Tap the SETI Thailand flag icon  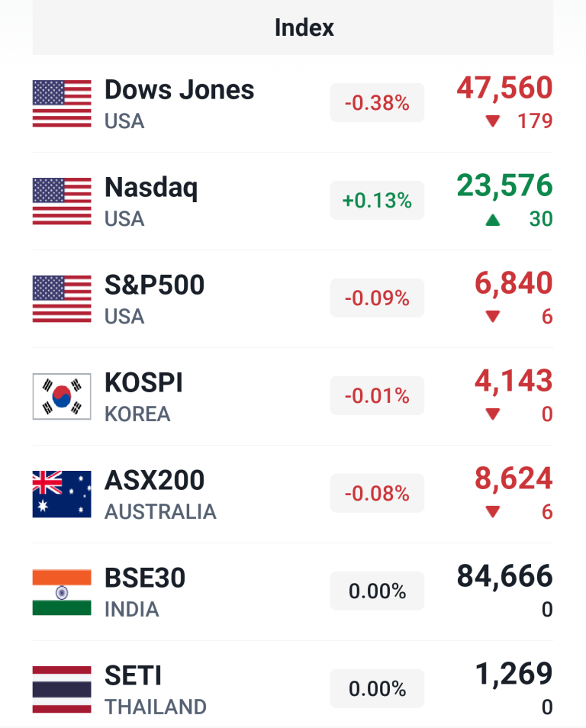pos(62,689)
